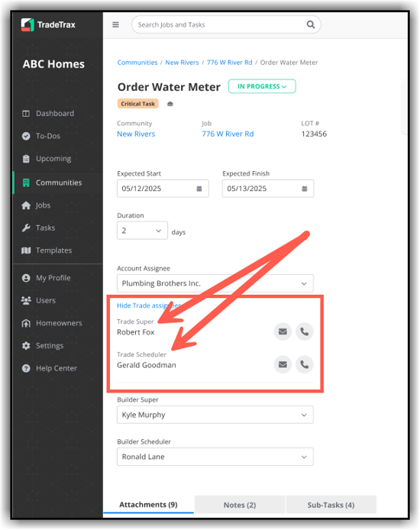Select Communities building icon in sidebar
The width and height of the screenshot is (420, 530).
(x=26, y=183)
